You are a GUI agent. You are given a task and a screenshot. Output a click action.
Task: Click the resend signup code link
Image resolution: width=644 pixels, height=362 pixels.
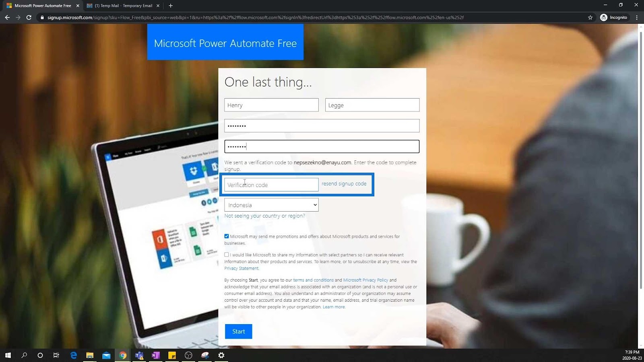pos(344,183)
